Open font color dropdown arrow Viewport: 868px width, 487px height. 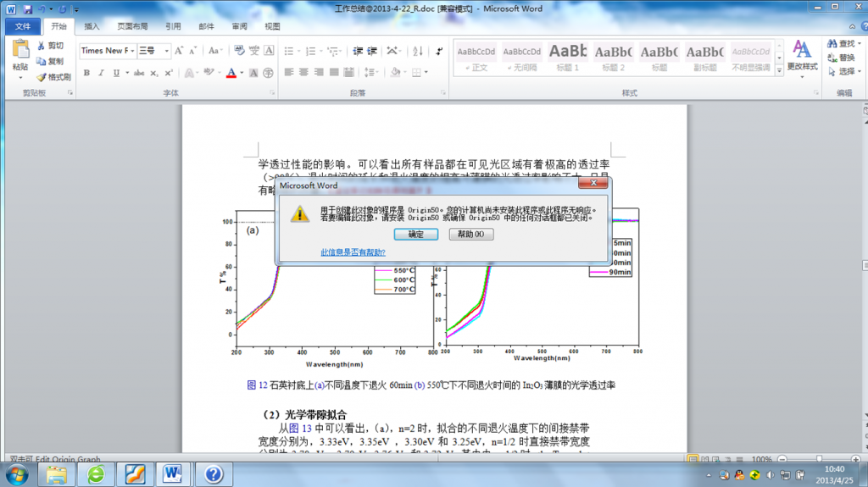point(242,73)
